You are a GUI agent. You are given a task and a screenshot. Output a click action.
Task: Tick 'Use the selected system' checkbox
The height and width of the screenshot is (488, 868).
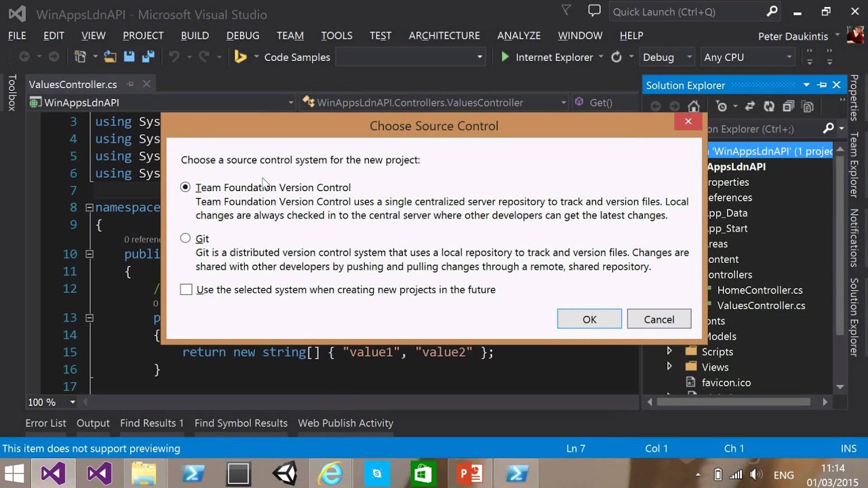186,289
